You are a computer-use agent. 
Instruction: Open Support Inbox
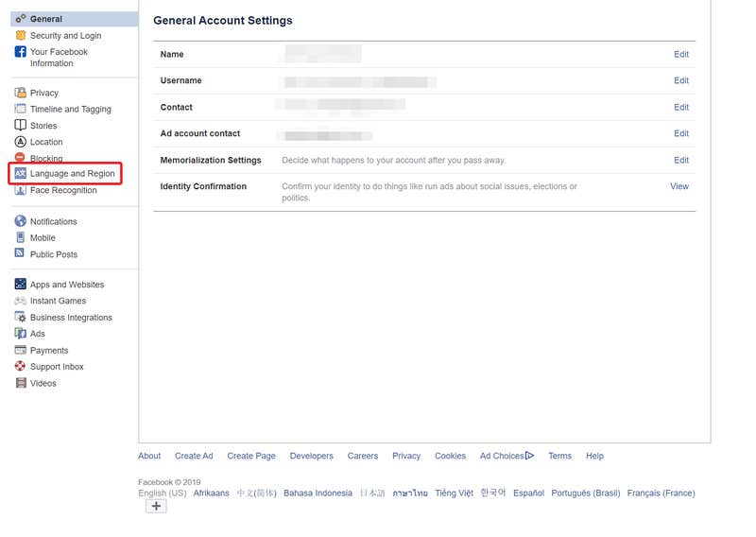click(x=57, y=367)
